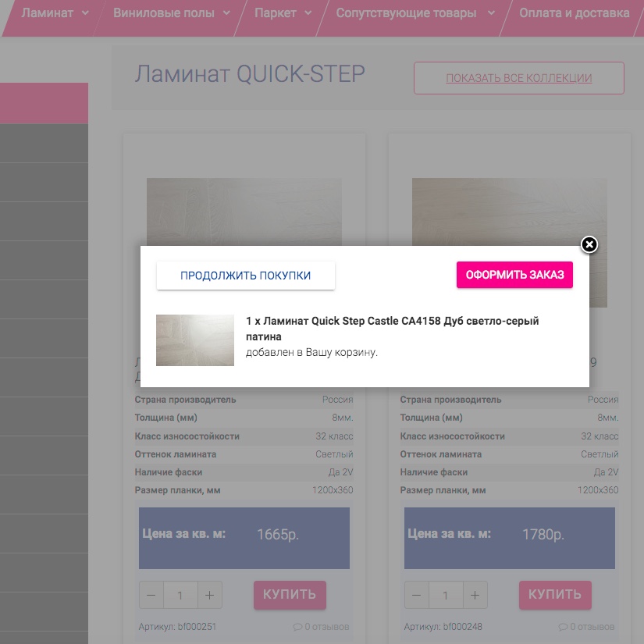Open Оплата и доставка menu item
The image size is (644, 644).
[x=574, y=13]
